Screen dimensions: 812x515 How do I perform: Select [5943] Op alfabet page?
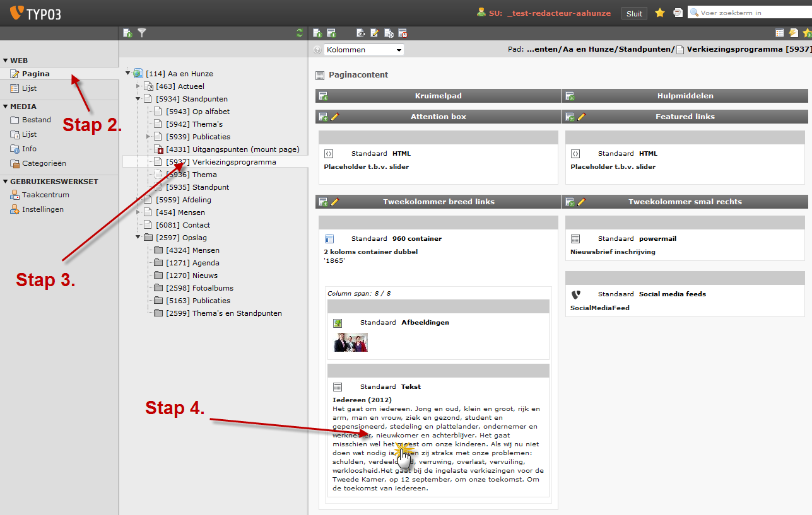point(197,112)
